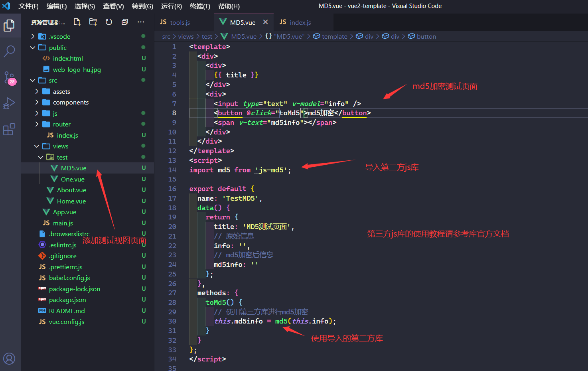Image resolution: width=588 pixels, height=371 pixels.
Task: Refresh the explorer file tree
Action: 109,22
